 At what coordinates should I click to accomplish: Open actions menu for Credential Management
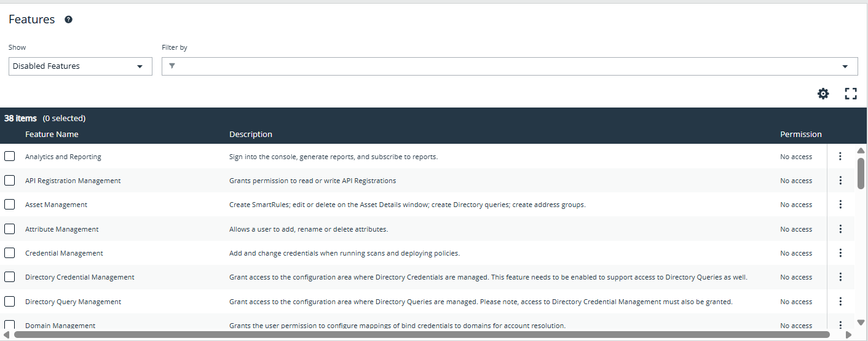pos(840,253)
